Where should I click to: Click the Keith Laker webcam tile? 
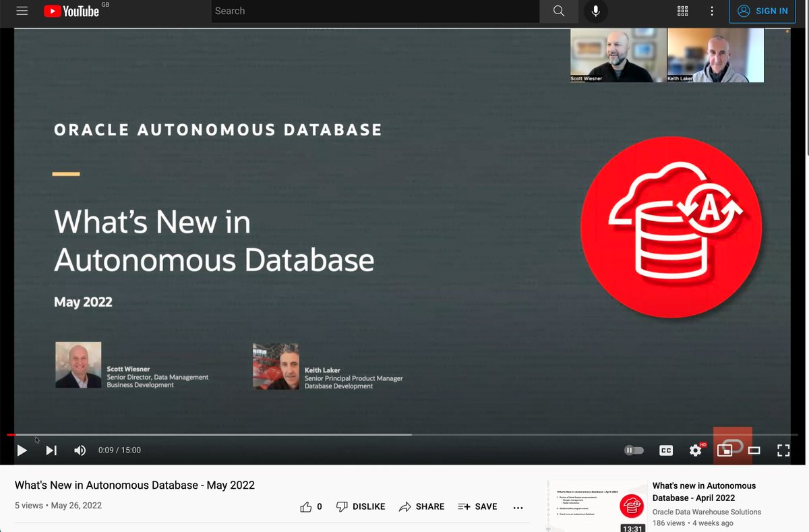pos(715,55)
